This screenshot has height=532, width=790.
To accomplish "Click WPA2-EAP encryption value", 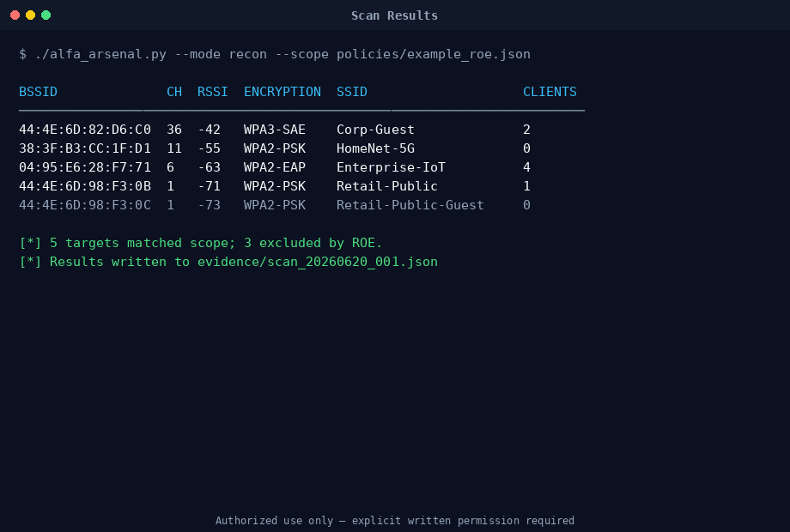I will point(275,167).
